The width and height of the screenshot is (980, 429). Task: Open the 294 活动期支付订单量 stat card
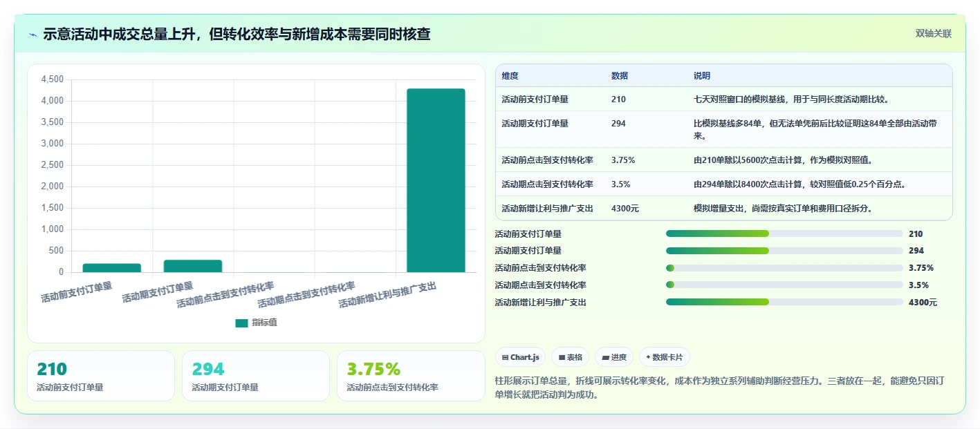pyautogui.click(x=256, y=376)
